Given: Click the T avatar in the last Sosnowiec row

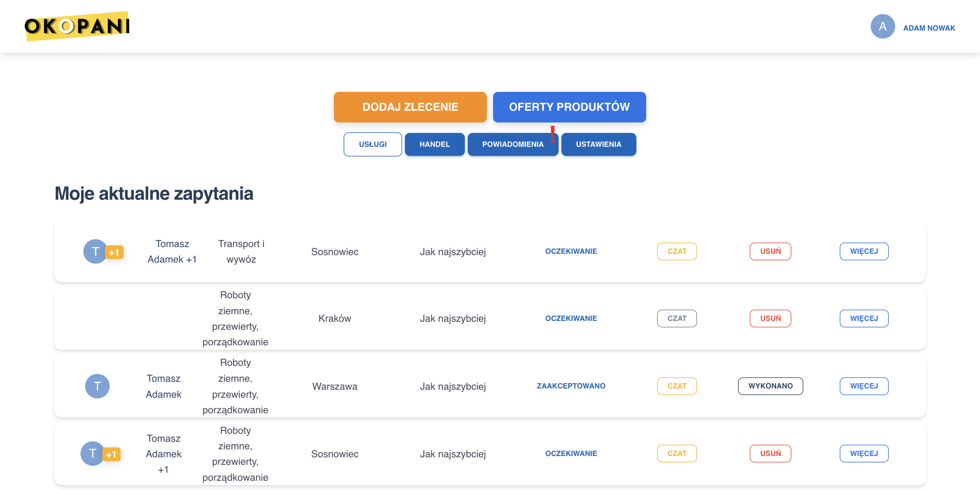Looking at the screenshot, I should 93,454.
